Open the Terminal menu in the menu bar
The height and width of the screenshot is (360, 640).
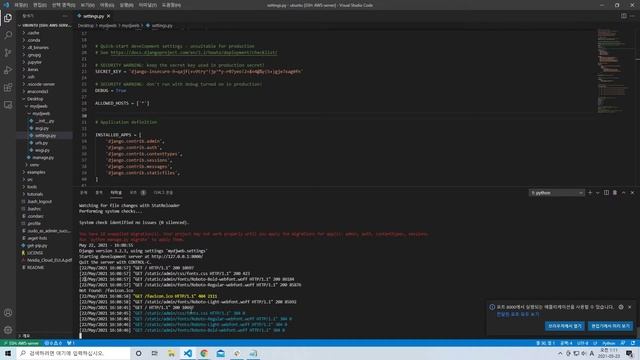(x=147, y=5)
